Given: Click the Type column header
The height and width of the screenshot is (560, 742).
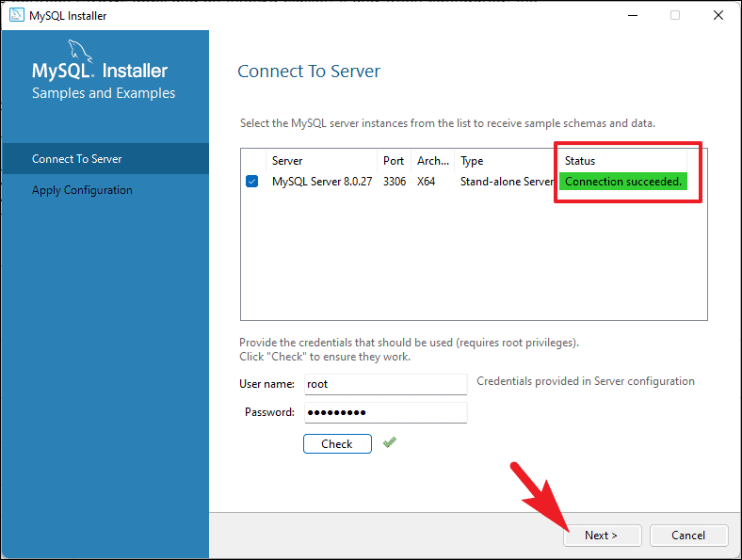Looking at the screenshot, I should (x=507, y=161).
